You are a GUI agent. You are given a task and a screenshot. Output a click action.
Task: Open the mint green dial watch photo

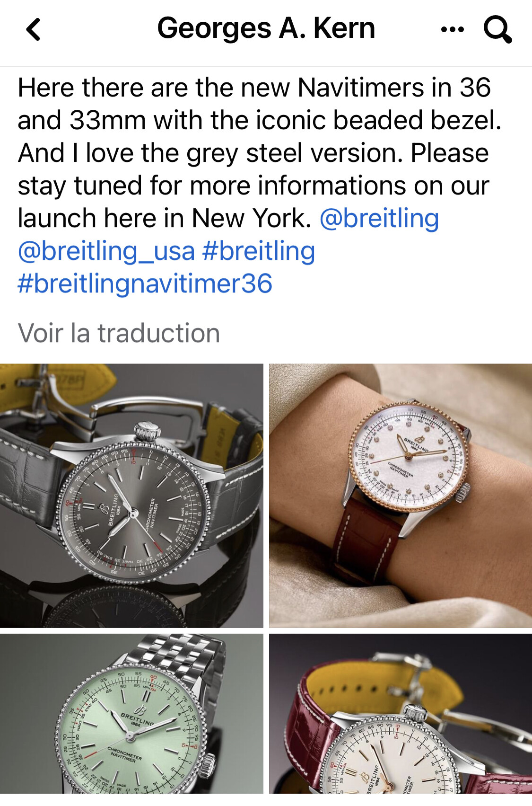pos(131,714)
